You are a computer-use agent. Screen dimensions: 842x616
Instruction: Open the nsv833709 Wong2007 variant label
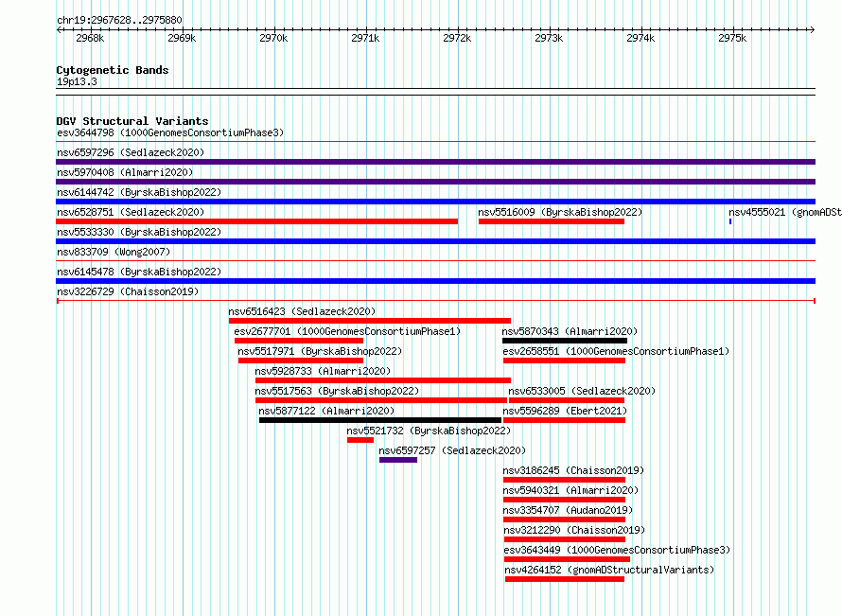coord(114,252)
